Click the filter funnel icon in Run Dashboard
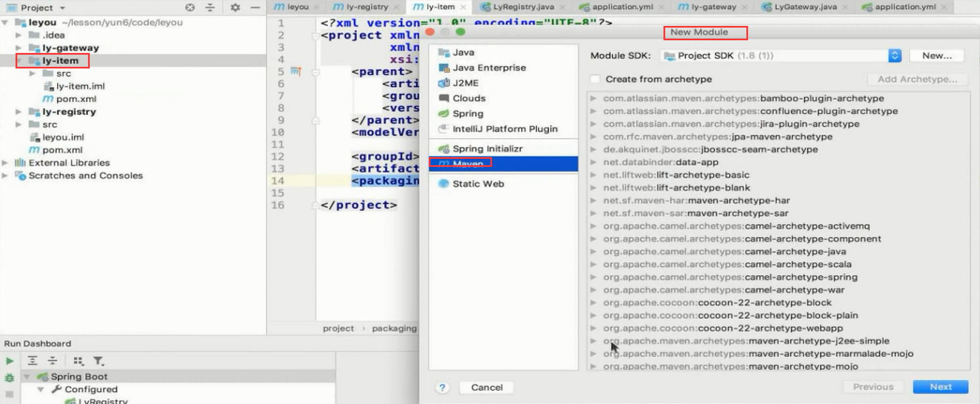Screen dimensions: 980x404 [x=98, y=361]
